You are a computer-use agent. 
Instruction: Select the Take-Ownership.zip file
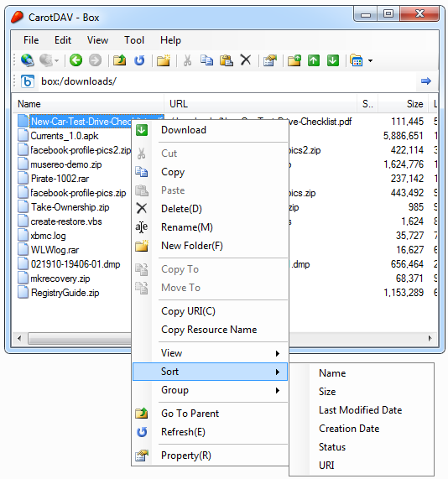[70, 207]
